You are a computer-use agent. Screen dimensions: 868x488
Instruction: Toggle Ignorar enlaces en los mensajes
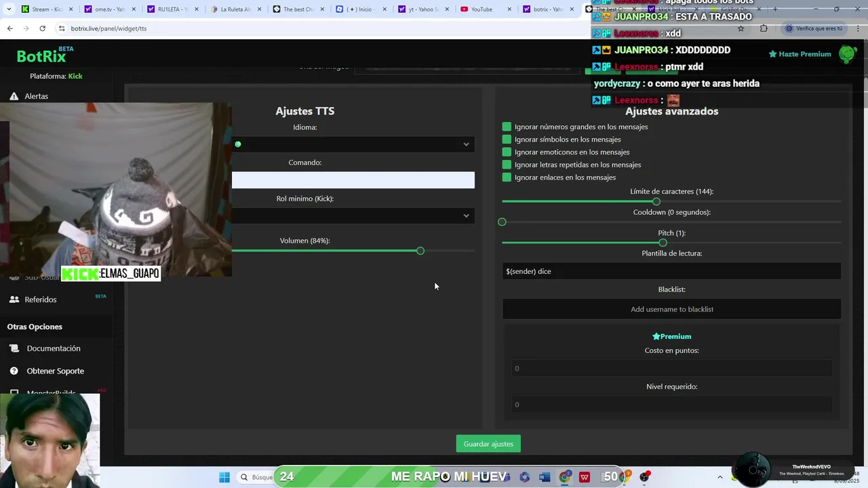pos(507,177)
